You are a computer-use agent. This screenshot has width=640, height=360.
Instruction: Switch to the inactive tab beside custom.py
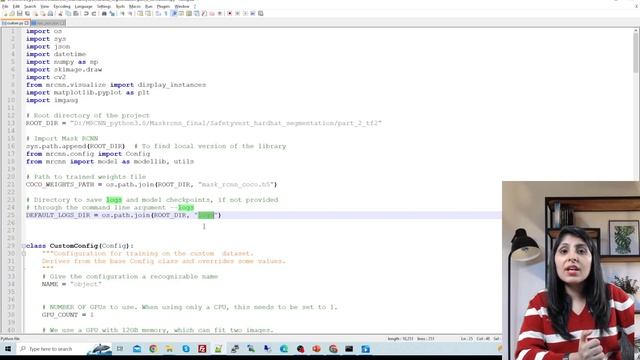(x=48, y=23)
